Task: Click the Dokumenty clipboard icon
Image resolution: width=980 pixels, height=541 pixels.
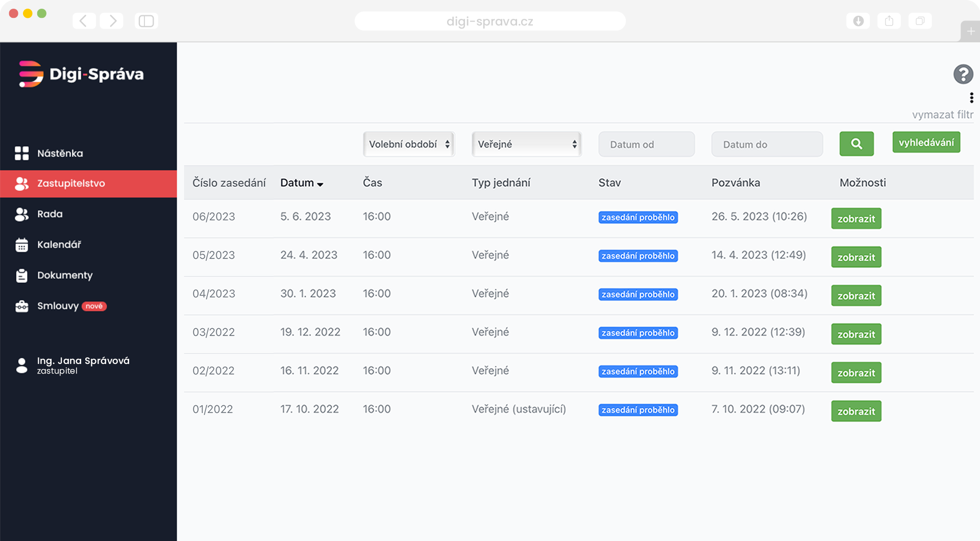Action: point(21,276)
